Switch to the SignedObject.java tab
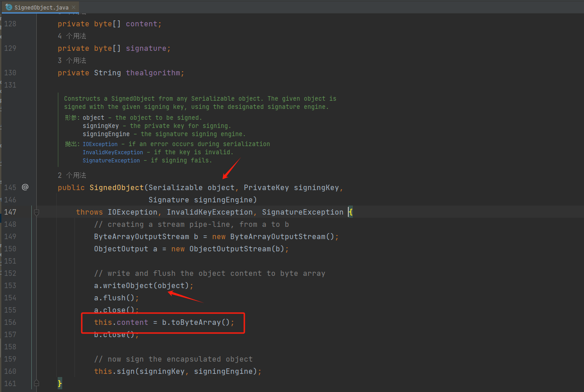The width and height of the screenshot is (584, 392). tap(41, 7)
